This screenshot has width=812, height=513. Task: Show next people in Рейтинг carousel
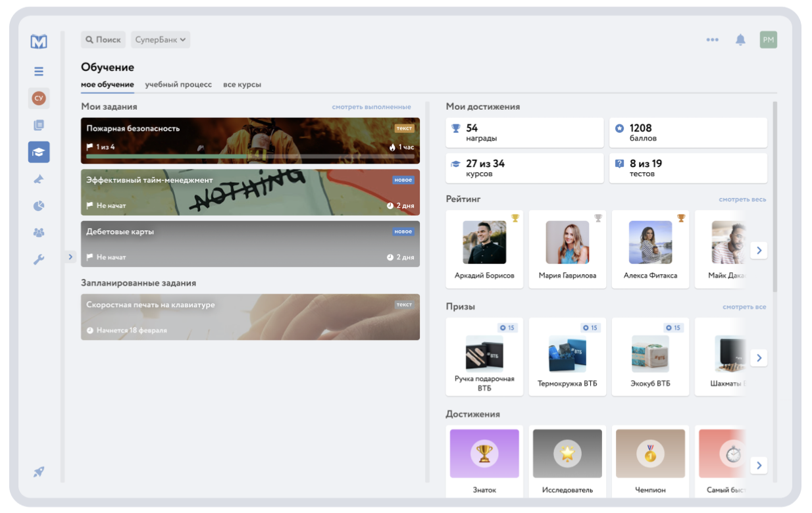(759, 250)
